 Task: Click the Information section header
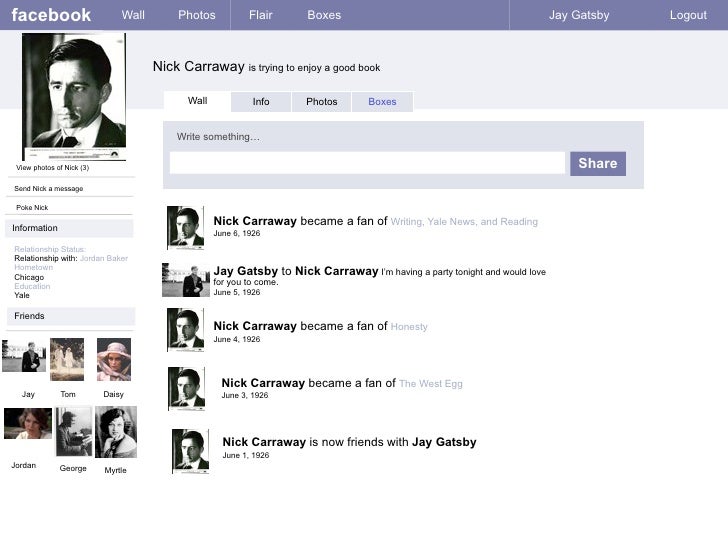69,228
